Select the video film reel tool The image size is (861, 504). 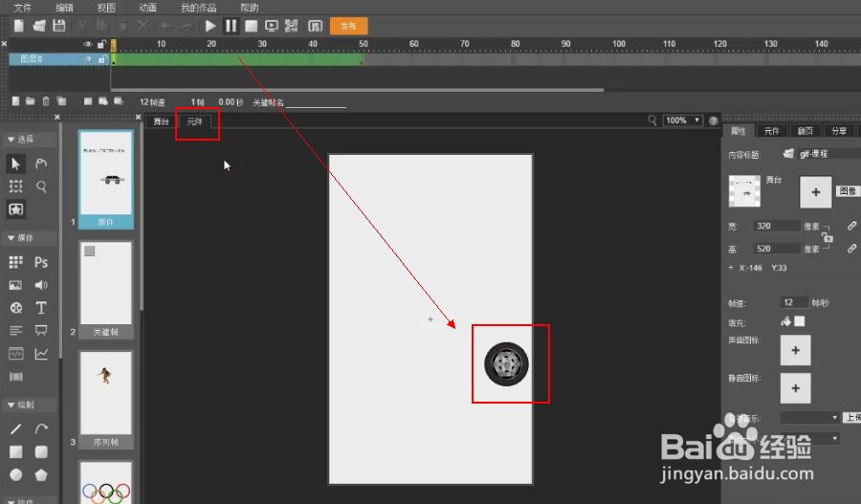tap(16, 308)
